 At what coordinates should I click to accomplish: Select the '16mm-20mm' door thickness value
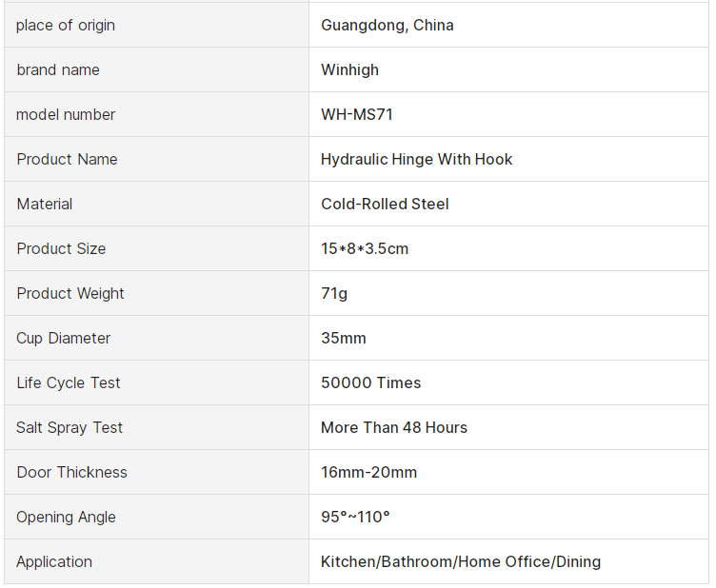pos(368,472)
